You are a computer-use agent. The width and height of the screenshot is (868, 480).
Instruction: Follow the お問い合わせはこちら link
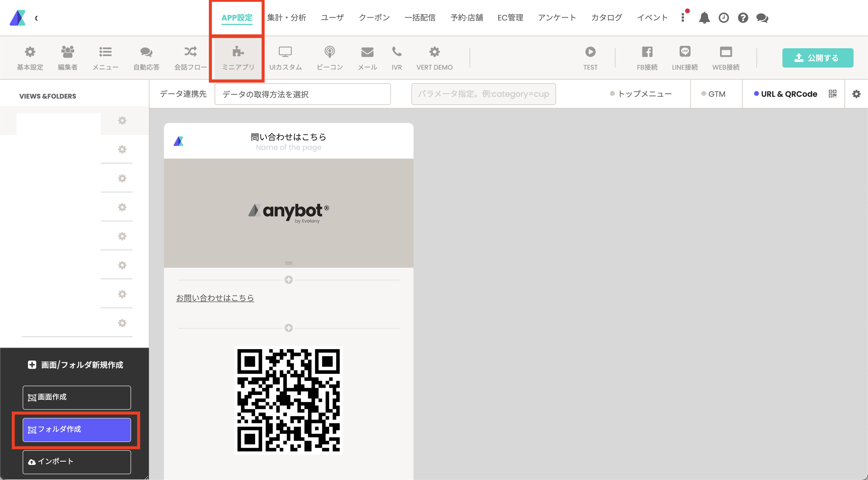215,298
